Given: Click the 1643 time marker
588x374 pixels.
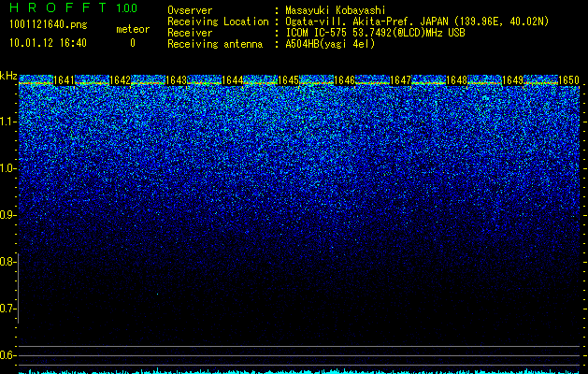Looking at the screenshot, I should [x=177, y=80].
